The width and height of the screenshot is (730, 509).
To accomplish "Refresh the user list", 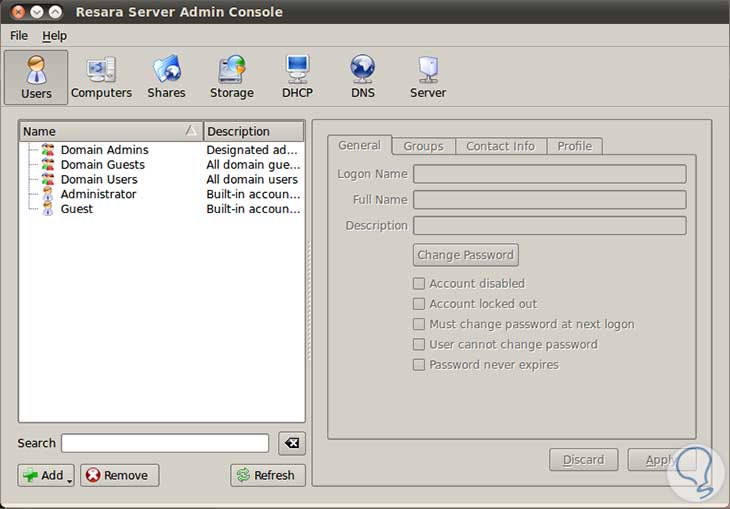I will [268, 475].
